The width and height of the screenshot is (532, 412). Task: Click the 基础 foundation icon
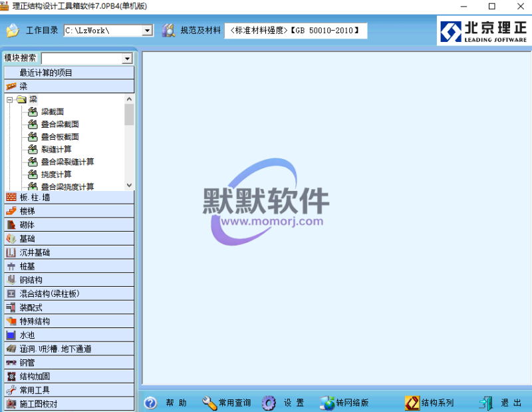[x=11, y=238]
